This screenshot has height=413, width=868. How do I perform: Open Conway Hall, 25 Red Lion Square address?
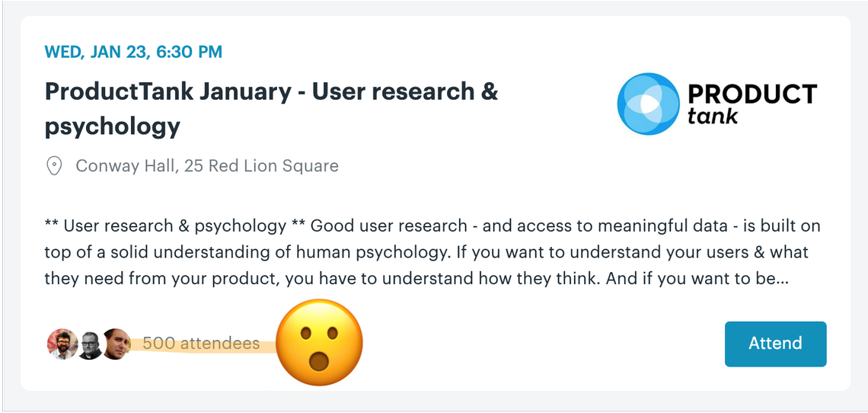207,166
